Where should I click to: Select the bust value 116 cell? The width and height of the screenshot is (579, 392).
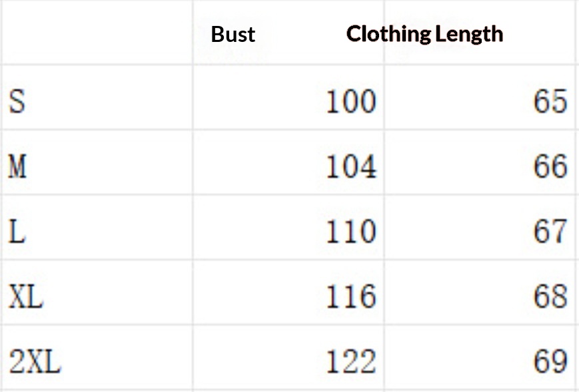pyautogui.click(x=289, y=292)
